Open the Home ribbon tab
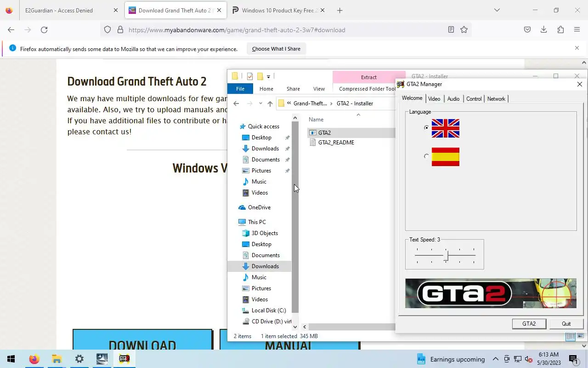Screen dimensions: 588x368 266,89
